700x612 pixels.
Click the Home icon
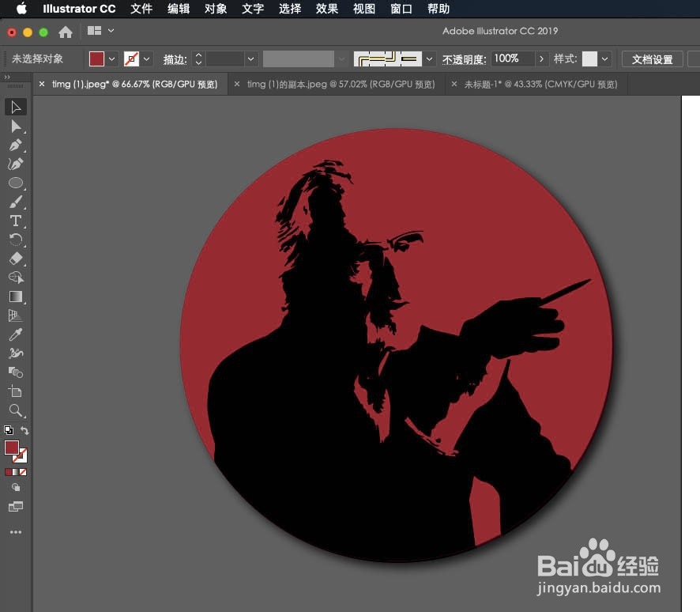coord(65,32)
